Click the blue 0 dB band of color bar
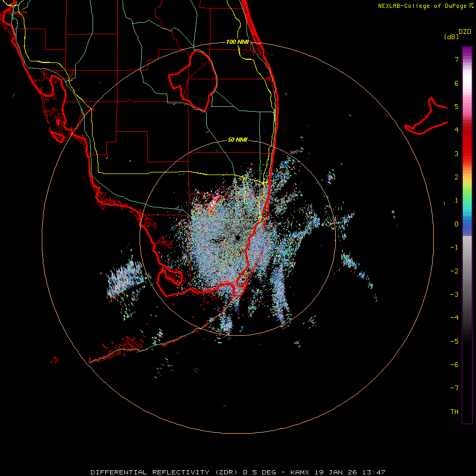 click(467, 224)
